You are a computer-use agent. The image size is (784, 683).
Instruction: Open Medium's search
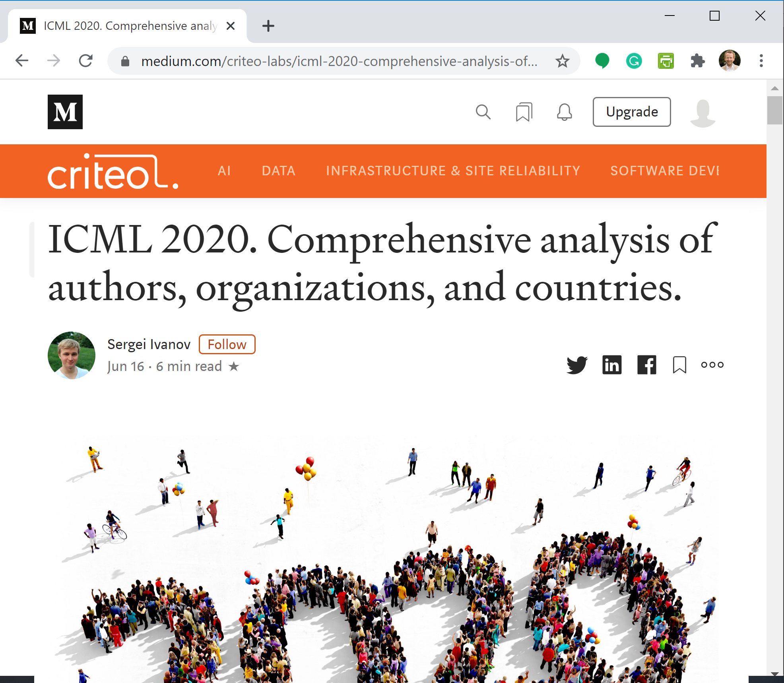click(484, 112)
